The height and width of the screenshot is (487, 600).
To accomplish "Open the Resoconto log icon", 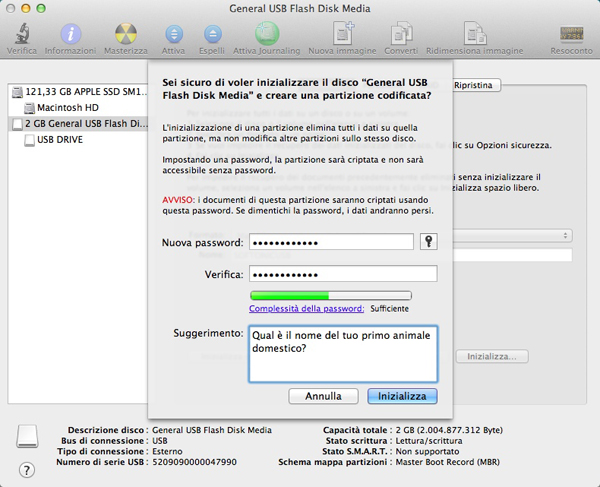I will tap(571, 33).
